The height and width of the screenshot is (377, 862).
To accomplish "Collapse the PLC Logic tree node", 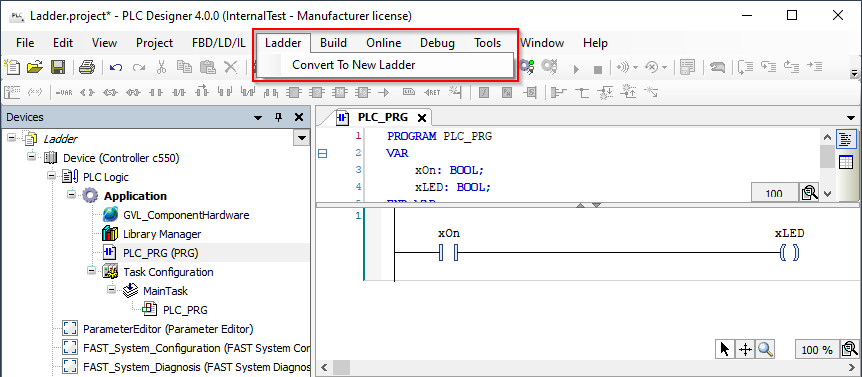I will 51,176.
